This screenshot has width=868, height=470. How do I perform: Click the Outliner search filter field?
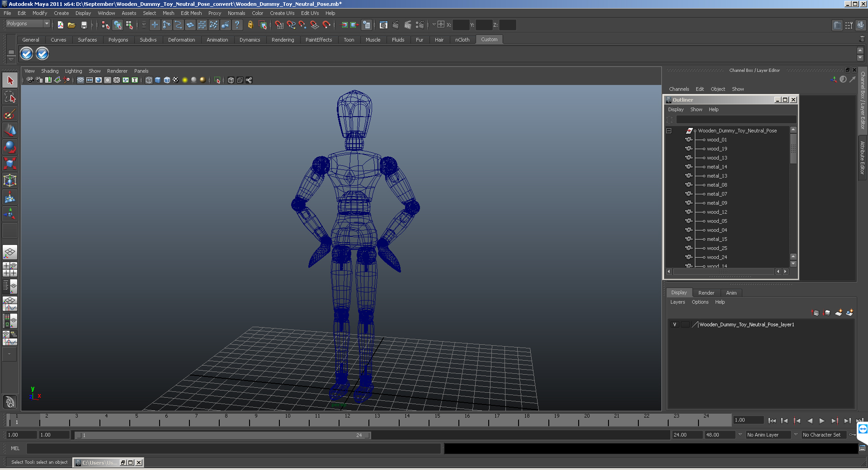[736, 120]
